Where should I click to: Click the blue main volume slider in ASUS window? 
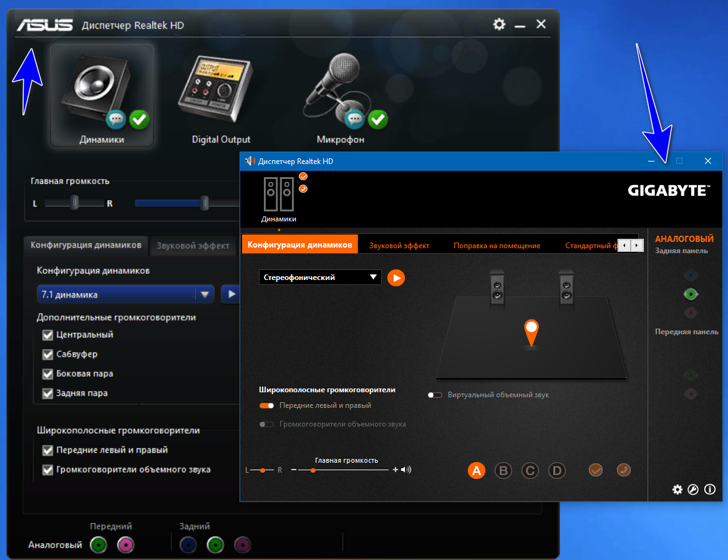pos(188,203)
